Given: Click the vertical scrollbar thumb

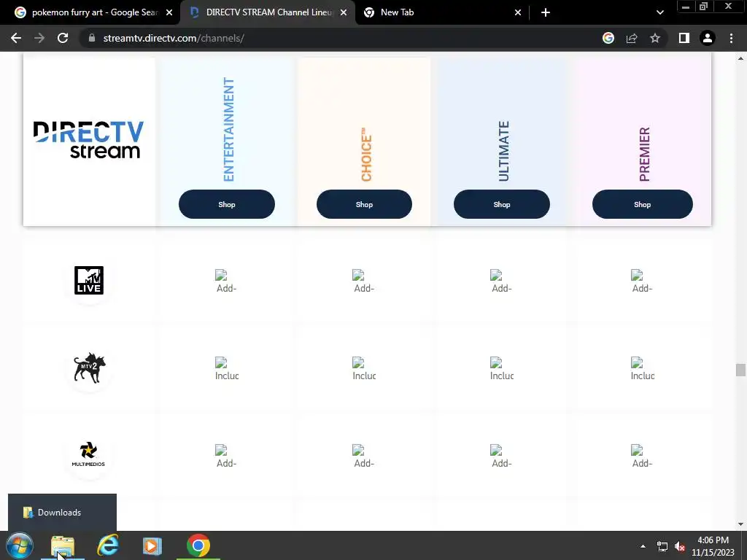Looking at the screenshot, I should click(740, 370).
